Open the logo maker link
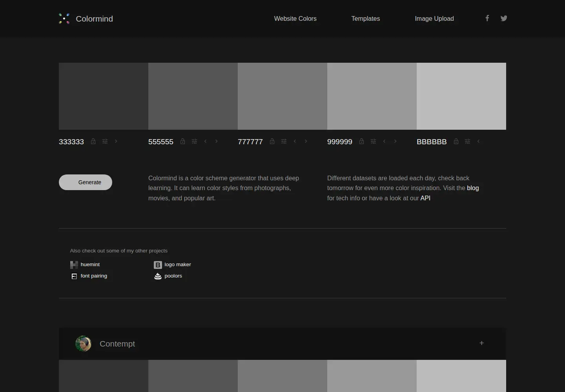 (x=178, y=265)
